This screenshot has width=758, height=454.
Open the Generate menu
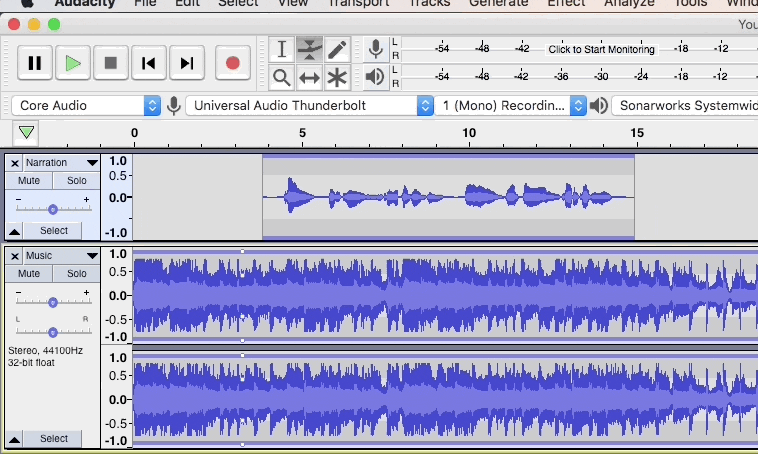[498, 3]
